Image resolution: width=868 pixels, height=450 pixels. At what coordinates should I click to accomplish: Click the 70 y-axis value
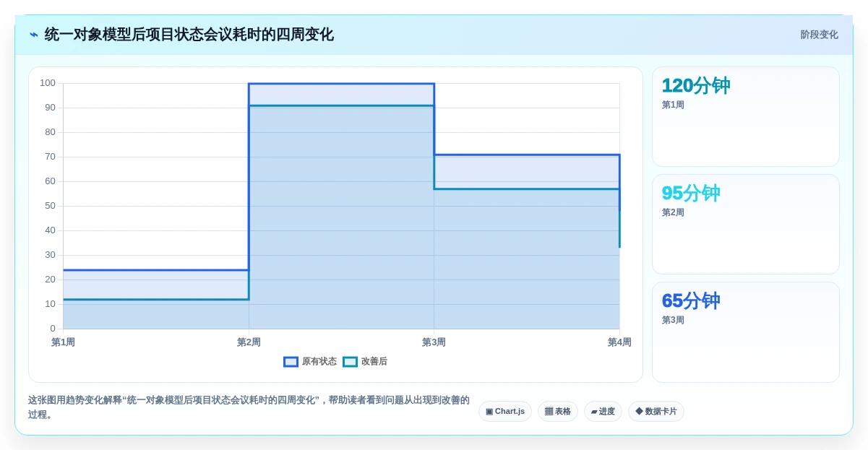pyautogui.click(x=50, y=157)
